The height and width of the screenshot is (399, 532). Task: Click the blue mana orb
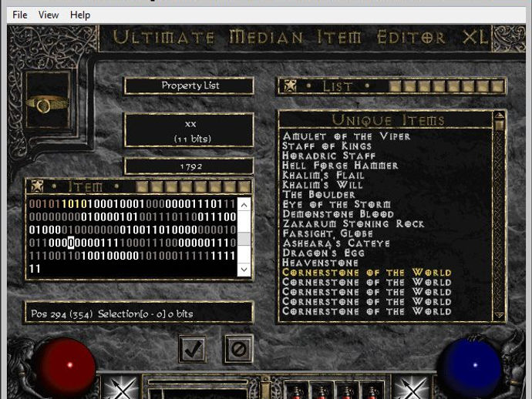[x=472, y=367]
